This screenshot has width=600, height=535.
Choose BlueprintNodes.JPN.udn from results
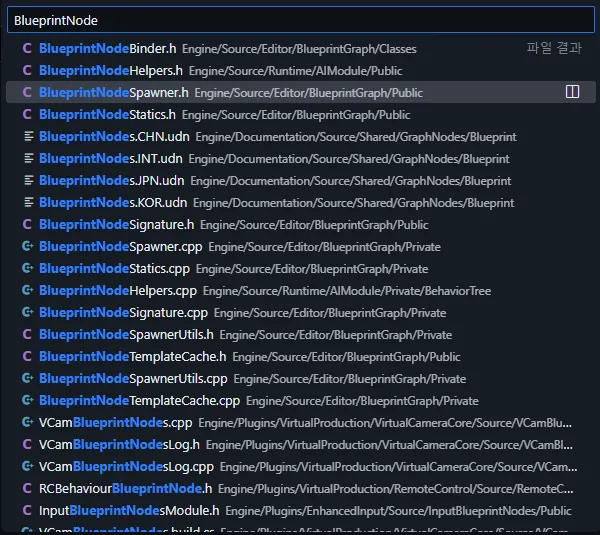click(301, 180)
